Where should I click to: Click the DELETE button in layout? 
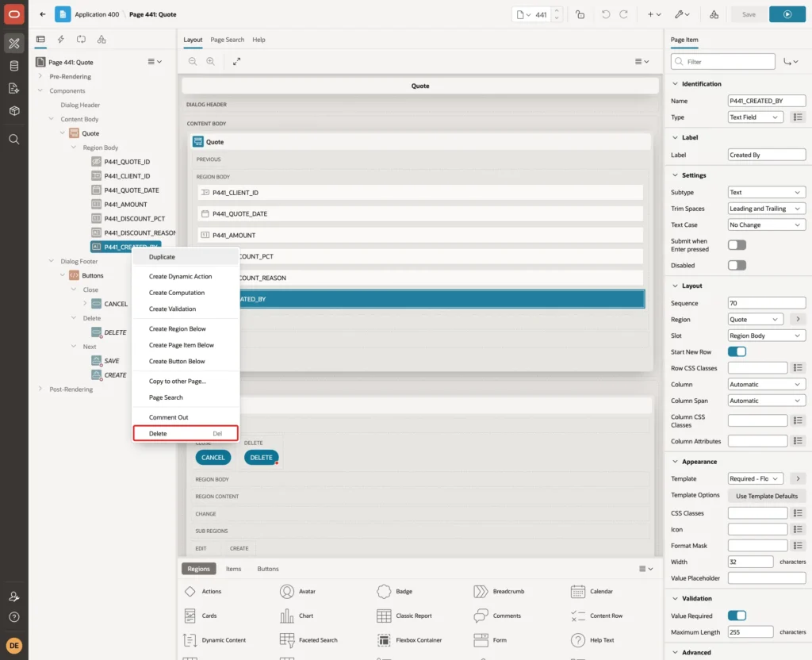(x=261, y=458)
